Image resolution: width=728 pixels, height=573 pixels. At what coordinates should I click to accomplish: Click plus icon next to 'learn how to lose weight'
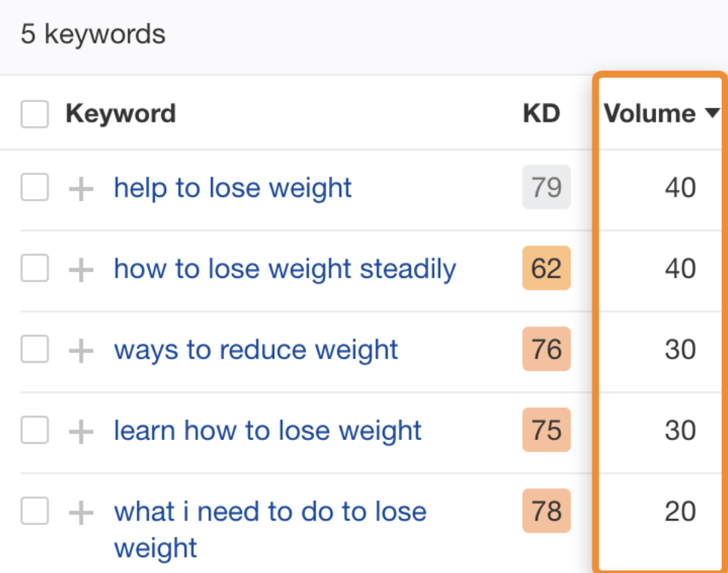81,432
